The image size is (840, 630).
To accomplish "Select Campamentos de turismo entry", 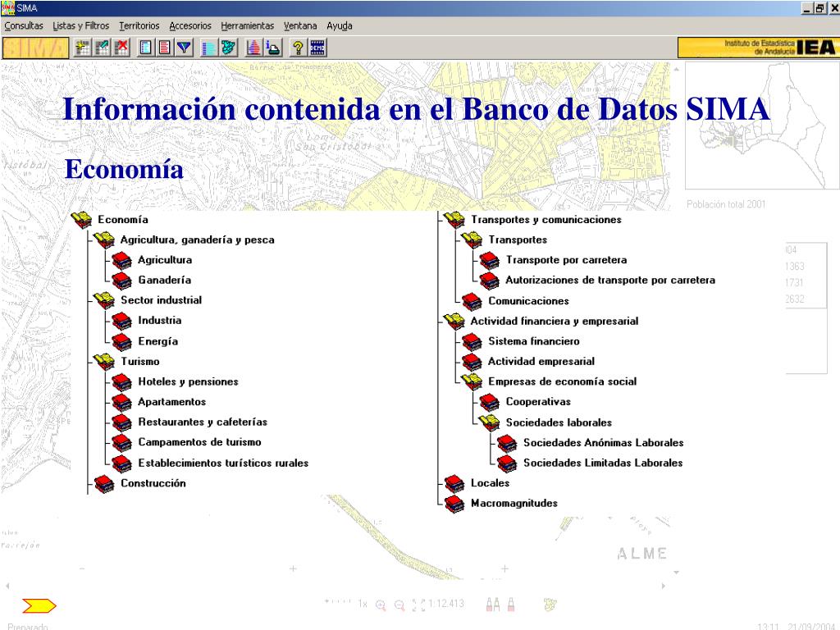I will (x=200, y=442).
